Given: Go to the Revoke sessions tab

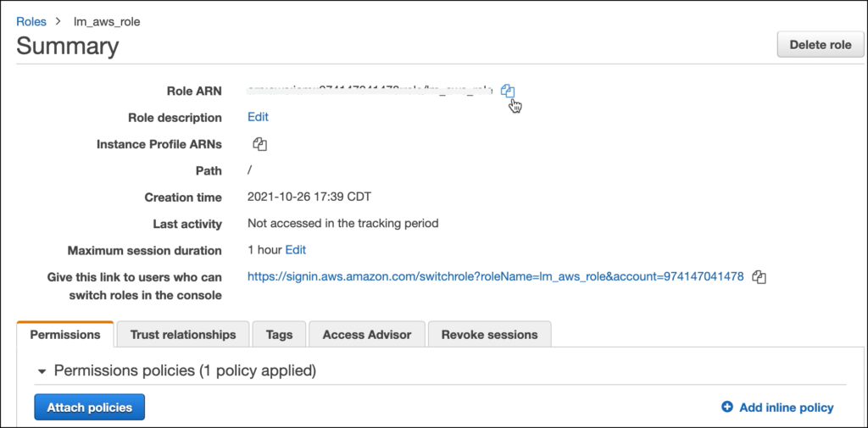Looking at the screenshot, I should 489,335.
